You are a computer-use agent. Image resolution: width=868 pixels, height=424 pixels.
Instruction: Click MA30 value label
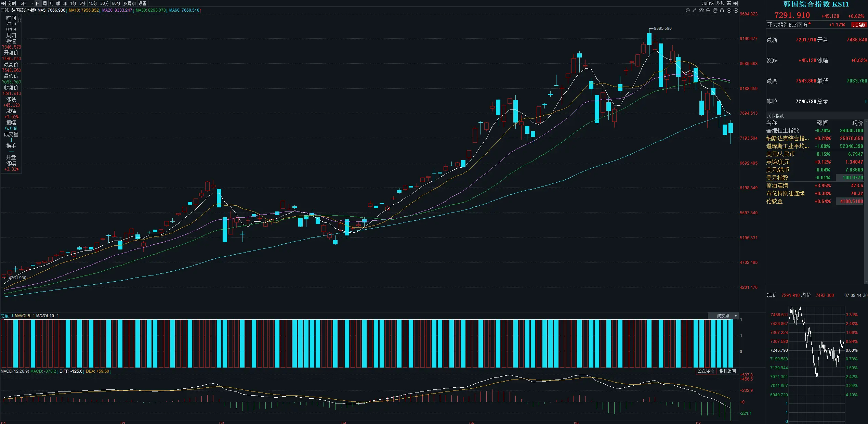coord(152,10)
